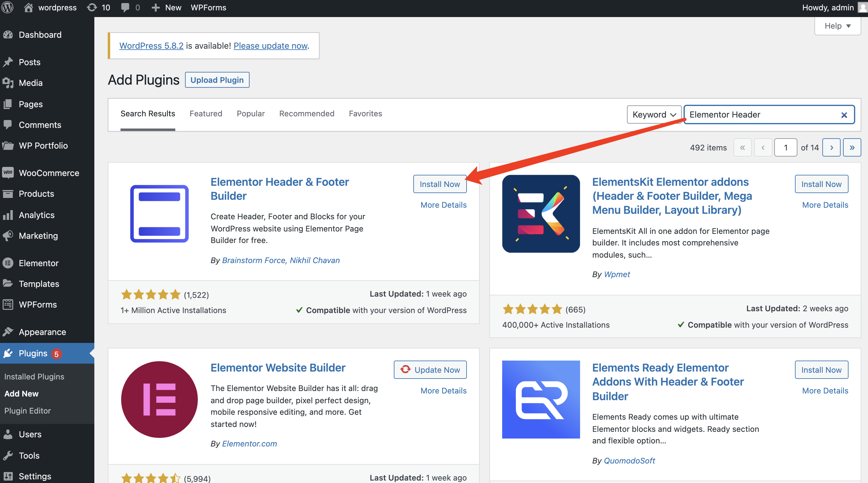The height and width of the screenshot is (483, 868).
Task: Open Installed Plugins submenu item
Action: pyautogui.click(x=34, y=376)
